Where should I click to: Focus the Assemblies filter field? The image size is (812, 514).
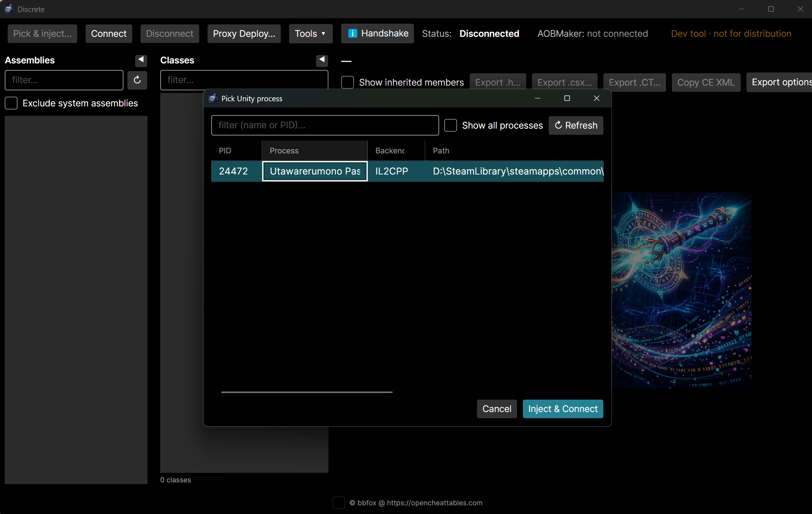pyautogui.click(x=64, y=80)
